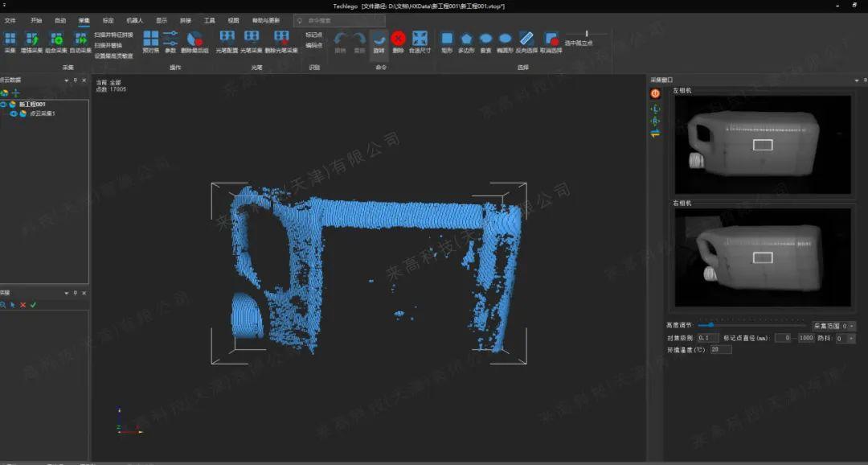Select the 矩形 rectangle selection tool

pyautogui.click(x=447, y=39)
